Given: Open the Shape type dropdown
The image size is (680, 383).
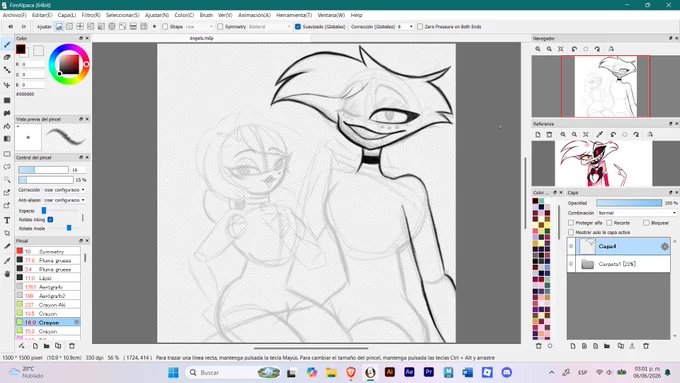Looking at the screenshot, I should point(199,27).
